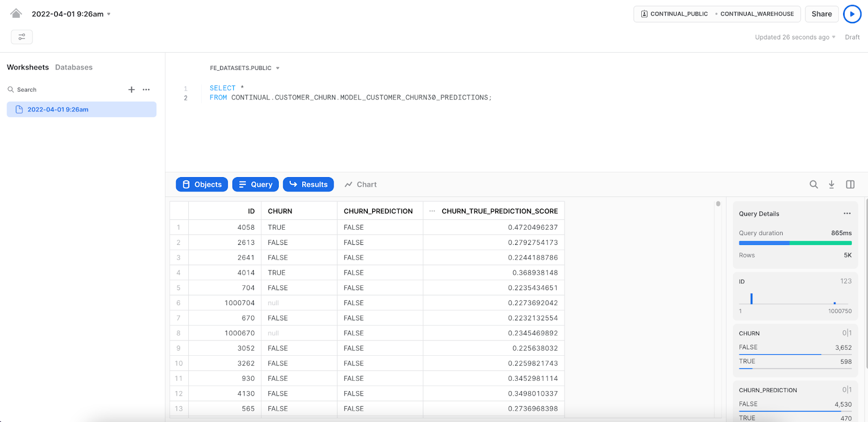Image resolution: width=868 pixels, height=422 pixels.
Task: Toggle the Results panel button
Action: pos(308,185)
